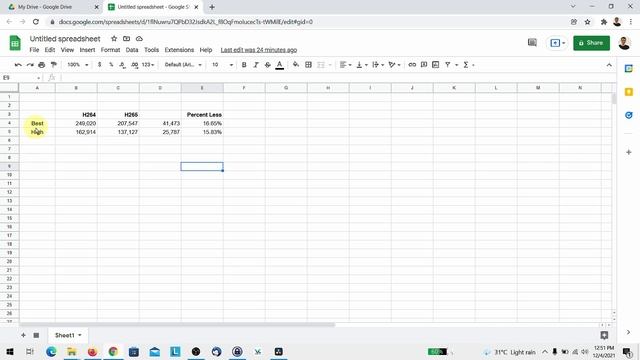Viewport: 640px width, 360px height.
Task: Activate the paint format tool
Action: 53,65
